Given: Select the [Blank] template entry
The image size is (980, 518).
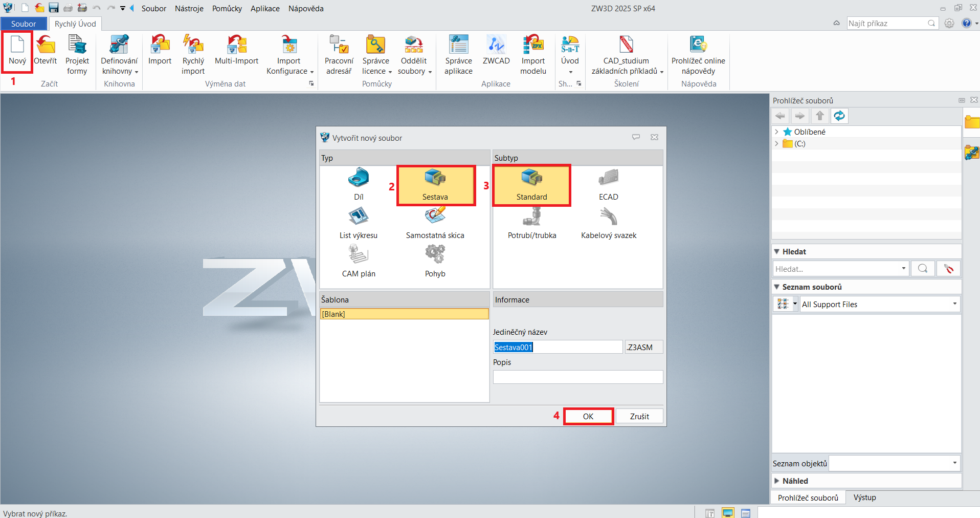Looking at the screenshot, I should click(404, 314).
